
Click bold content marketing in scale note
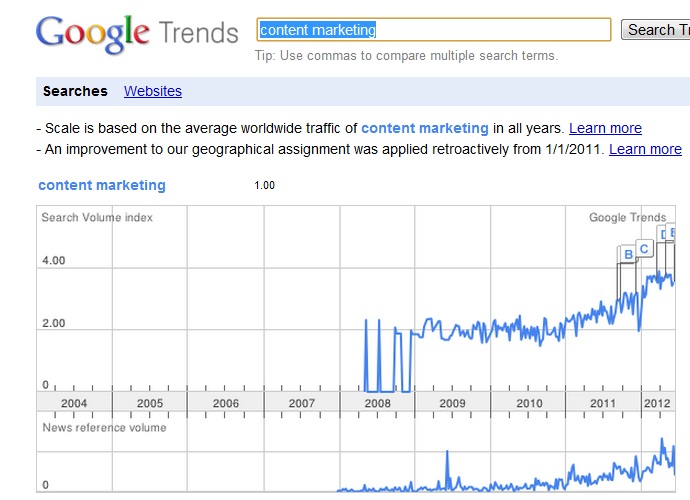pos(425,128)
